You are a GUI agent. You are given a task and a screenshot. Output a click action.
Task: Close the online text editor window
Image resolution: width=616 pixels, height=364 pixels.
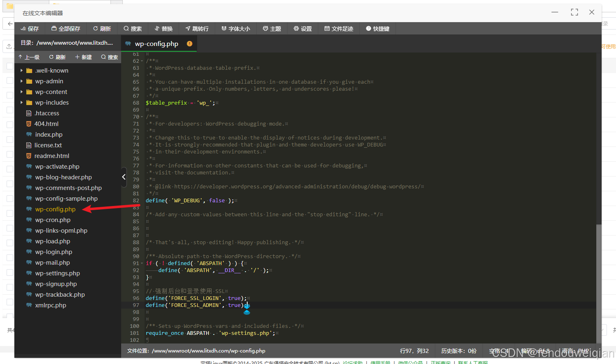tap(592, 12)
